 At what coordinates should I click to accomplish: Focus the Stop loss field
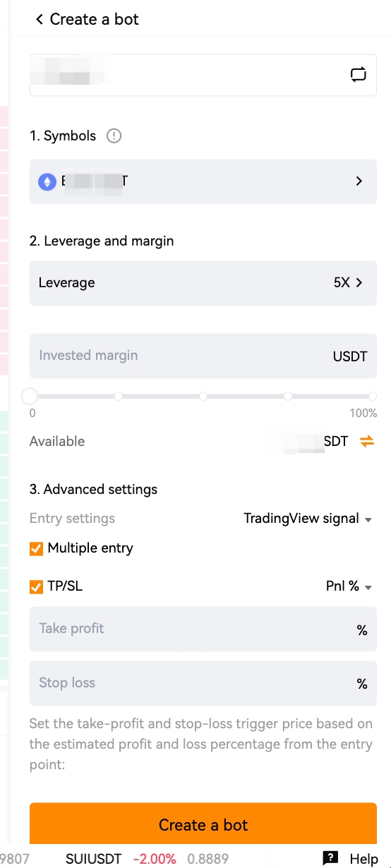(203, 683)
